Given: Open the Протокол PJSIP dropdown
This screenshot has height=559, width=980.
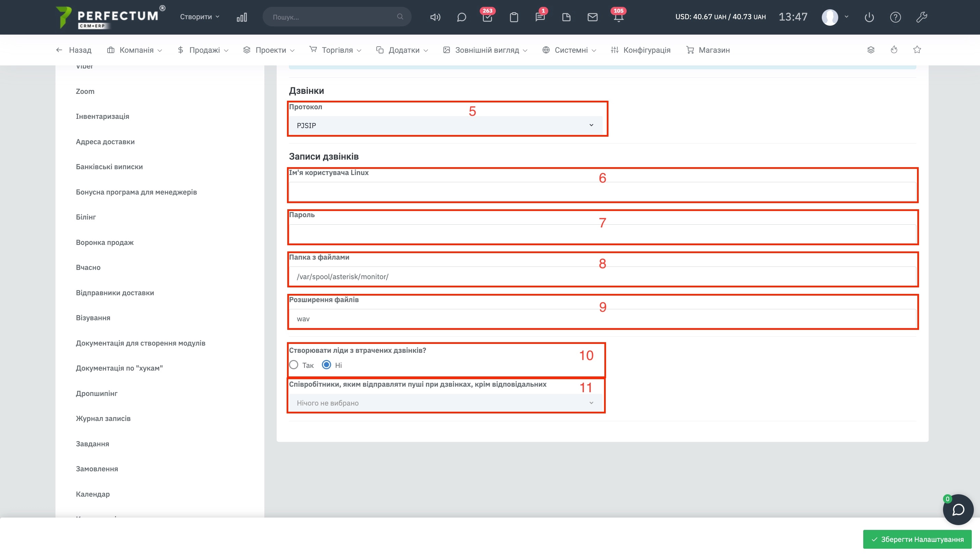Looking at the screenshot, I should point(445,126).
